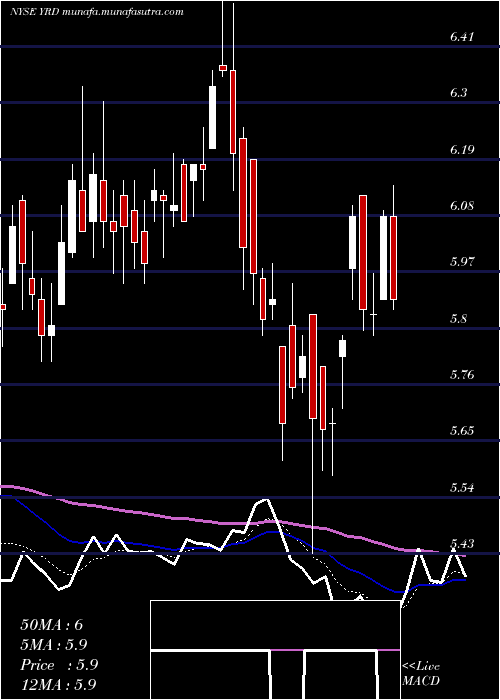Click the 5.54 price axis label
This screenshot has height=700, width=500.
(x=462, y=488)
